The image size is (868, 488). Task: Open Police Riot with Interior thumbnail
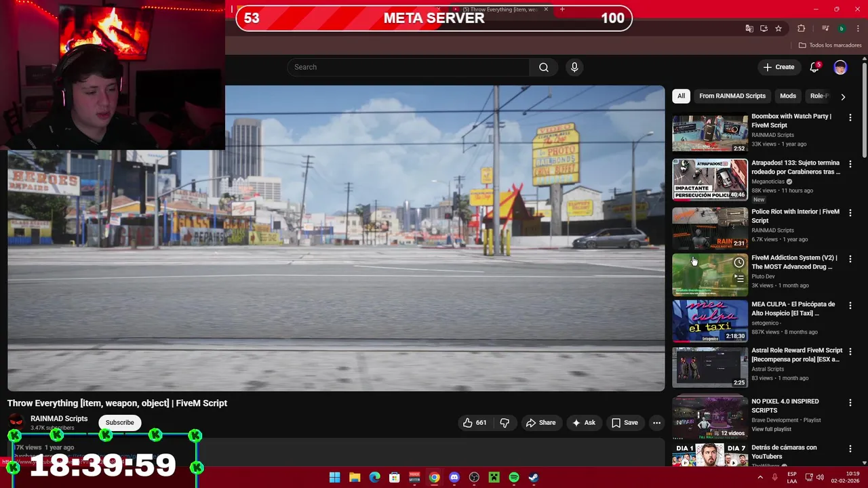point(710,228)
